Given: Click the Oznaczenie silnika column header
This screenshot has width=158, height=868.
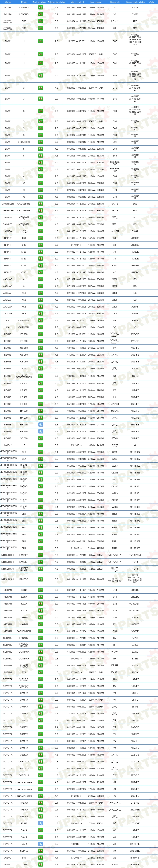Looking at the screenshot, I should point(135,2).
